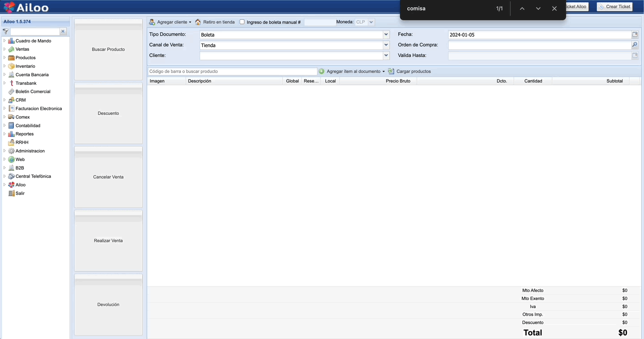Focus the sidebar filter text field
The height and width of the screenshot is (339, 644).
pos(35,31)
